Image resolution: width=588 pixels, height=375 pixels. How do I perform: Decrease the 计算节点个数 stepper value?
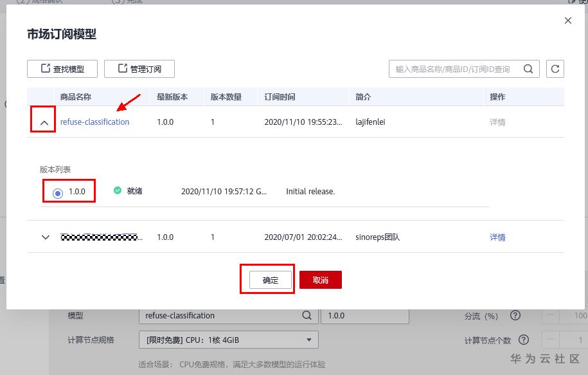point(551,340)
